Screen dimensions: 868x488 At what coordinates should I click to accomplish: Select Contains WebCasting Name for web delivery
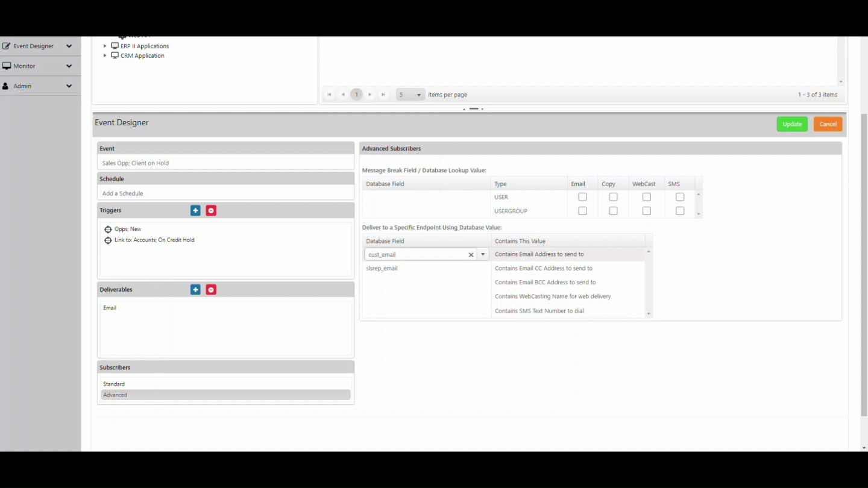click(553, 296)
